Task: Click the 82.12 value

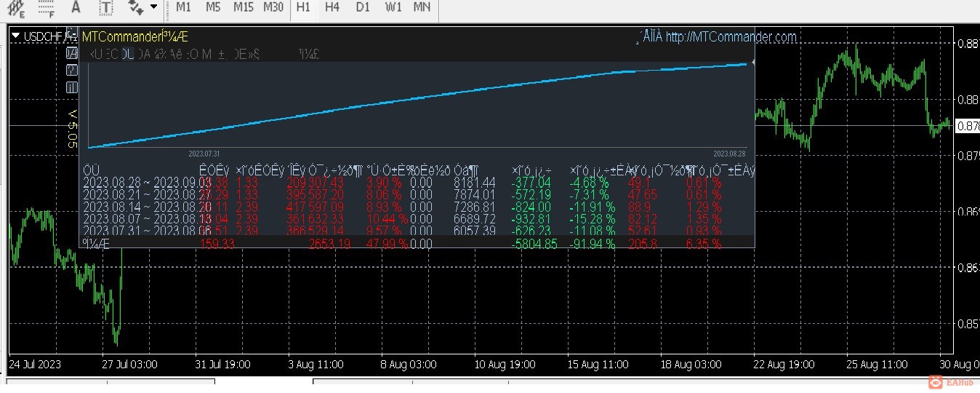Action: click(642, 219)
